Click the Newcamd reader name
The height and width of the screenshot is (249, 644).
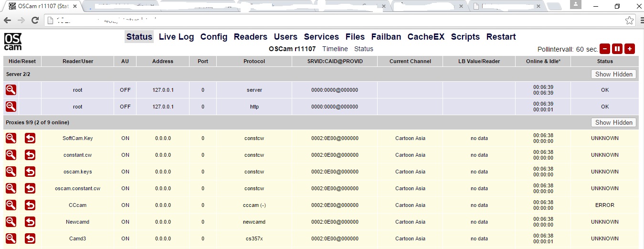[78, 222]
